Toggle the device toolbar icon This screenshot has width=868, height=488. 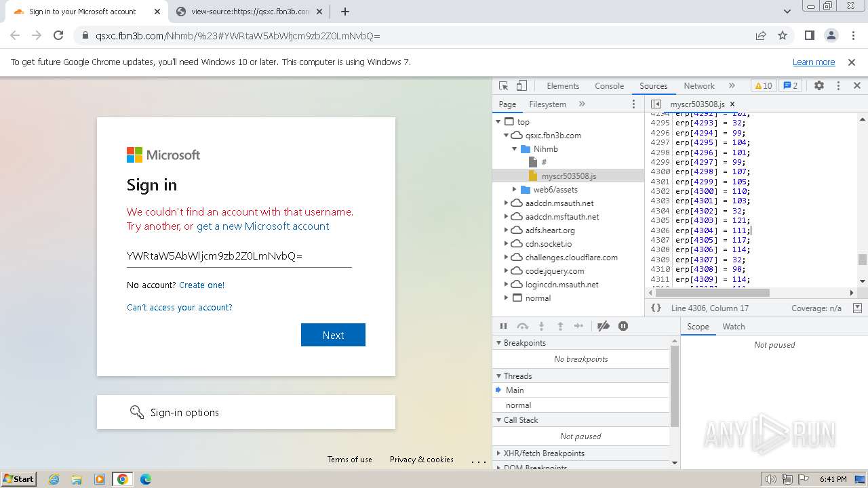pyautogui.click(x=521, y=86)
